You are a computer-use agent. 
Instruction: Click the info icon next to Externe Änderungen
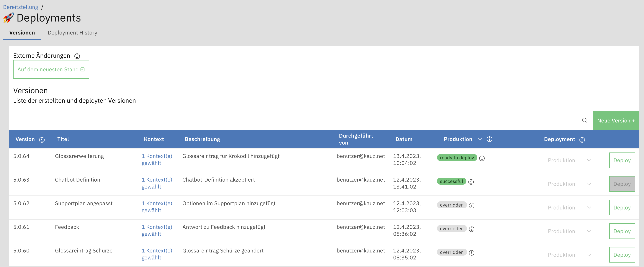(x=77, y=56)
